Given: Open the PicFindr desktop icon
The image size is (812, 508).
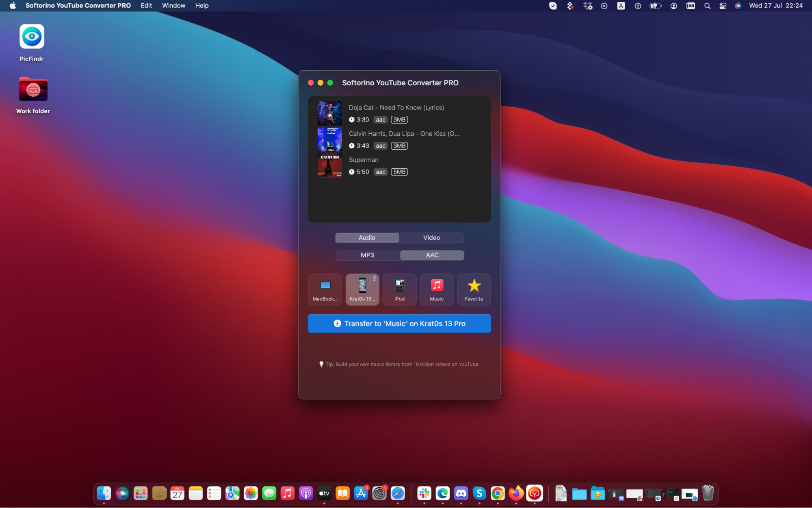Looking at the screenshot, I should tap(32, 37).
